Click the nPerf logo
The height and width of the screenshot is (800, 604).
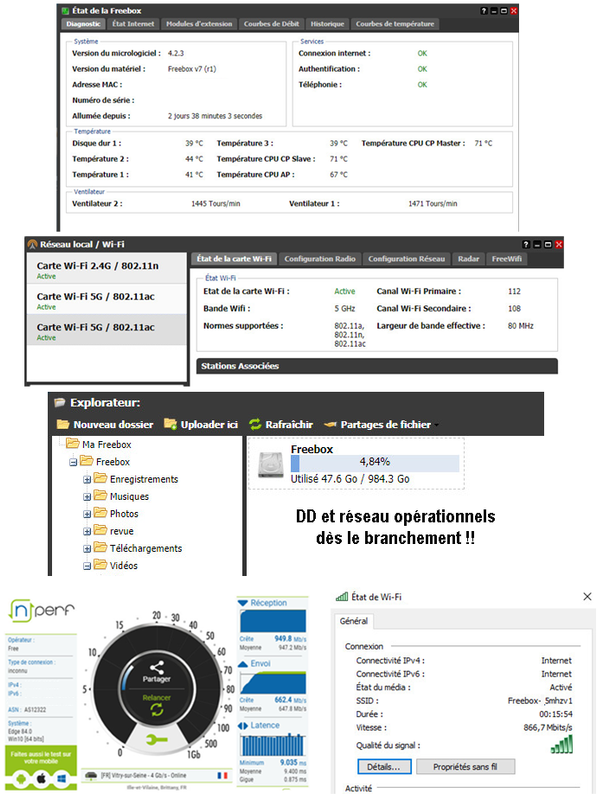pos(42,611)
